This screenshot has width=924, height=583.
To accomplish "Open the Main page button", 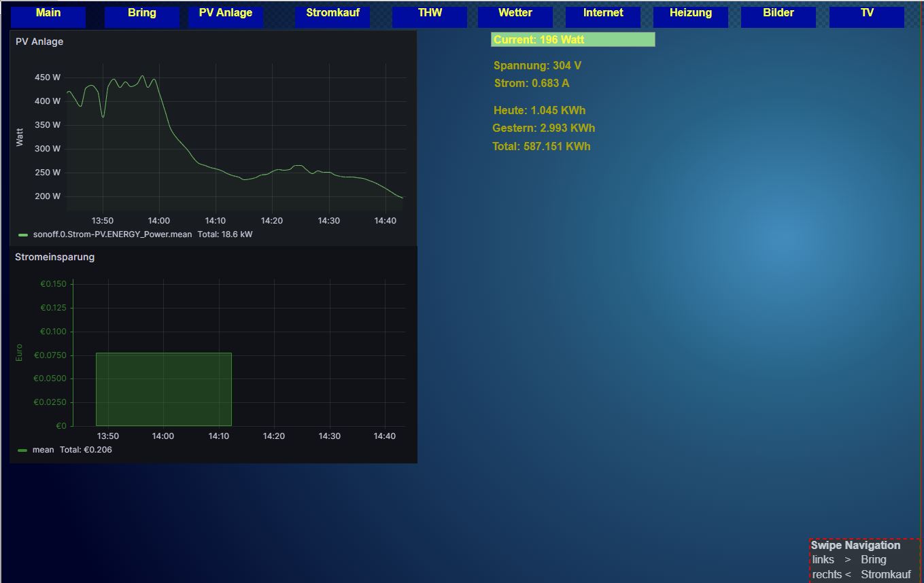I will click(48, 16).
